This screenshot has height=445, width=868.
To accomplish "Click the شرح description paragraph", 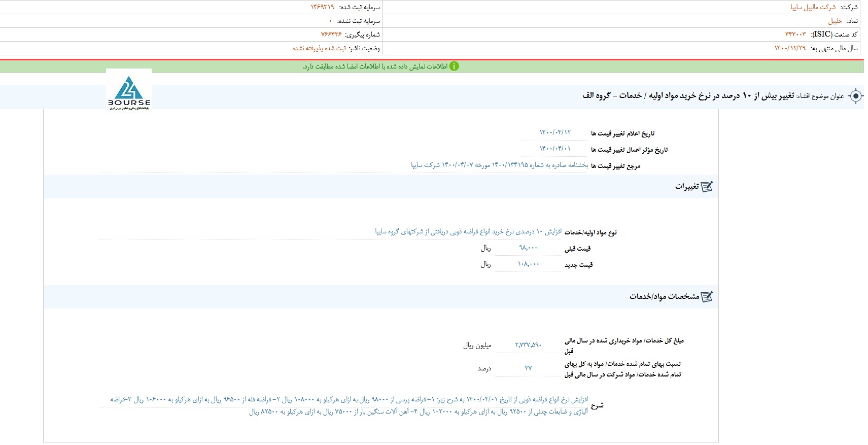I will coord(349,406).
